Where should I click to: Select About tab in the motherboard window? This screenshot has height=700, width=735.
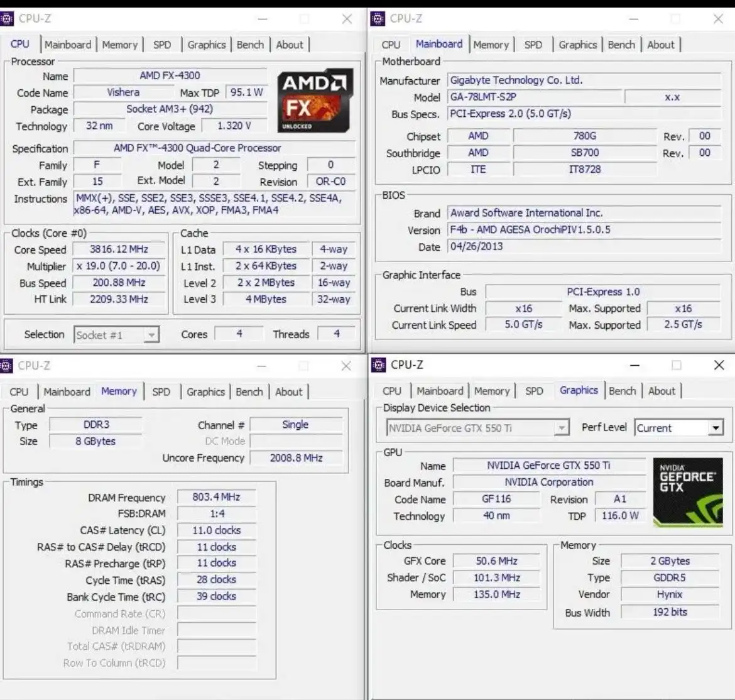click(x=661, y=45)
